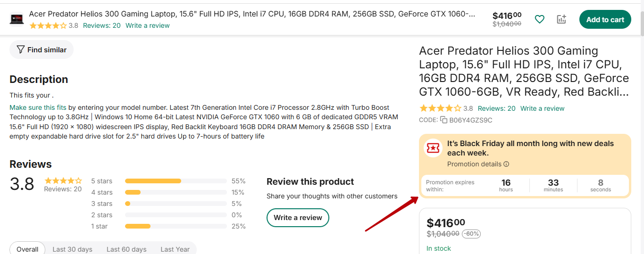Switch to Last 30 days tab
Screen dimensions: 644x254
(72, 249)
